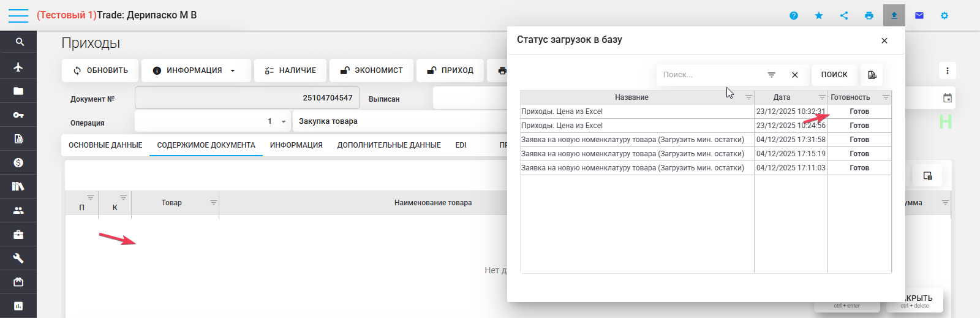Expand the ИНФОРМАЦИЯ button dropdown arrow

(x=233, y=70)
